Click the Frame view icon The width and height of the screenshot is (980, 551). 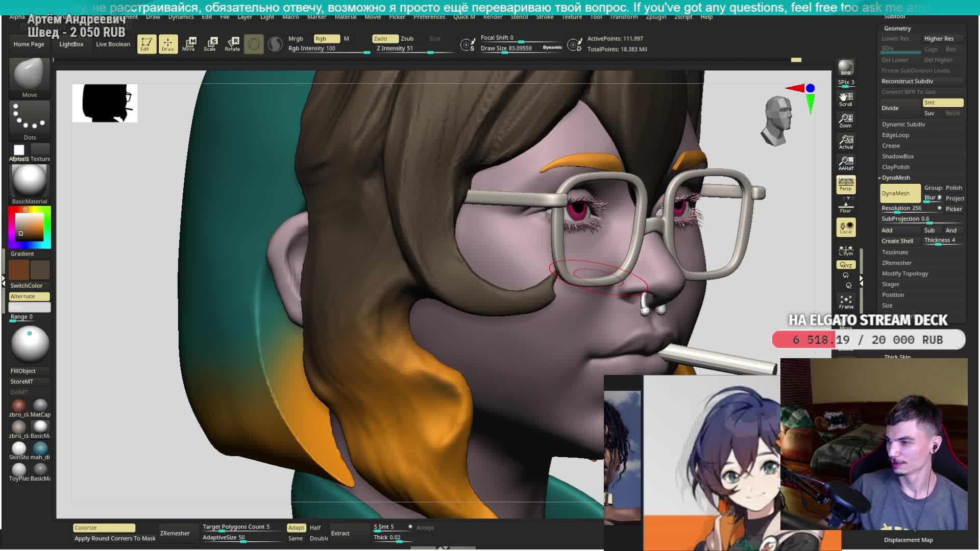[846, 302]
